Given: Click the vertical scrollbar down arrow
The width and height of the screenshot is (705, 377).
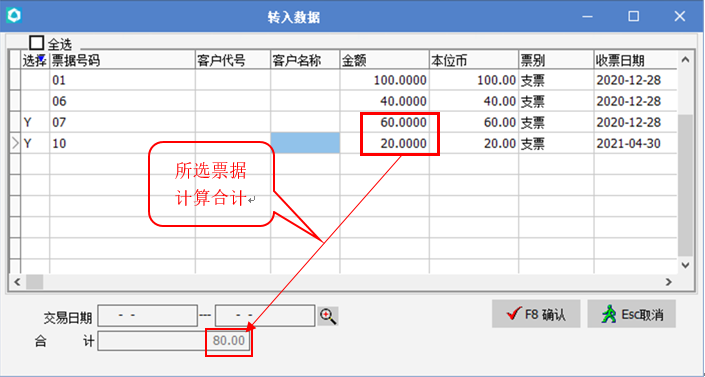Looking at the screenshot, I should pyautogui.click(x=685, y=265).
